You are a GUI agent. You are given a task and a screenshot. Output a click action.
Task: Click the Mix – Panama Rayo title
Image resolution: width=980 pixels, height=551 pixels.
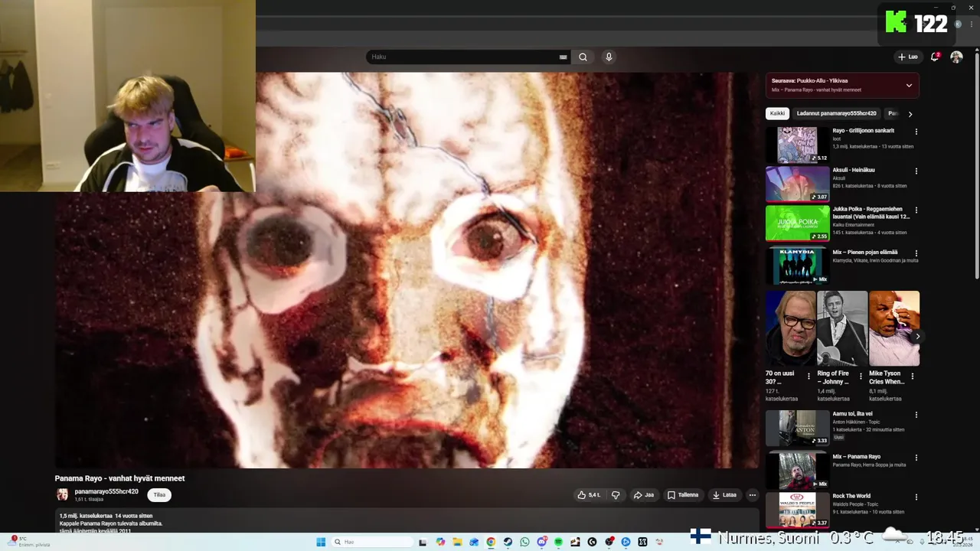pyautogui.click(x=856, y=457)
